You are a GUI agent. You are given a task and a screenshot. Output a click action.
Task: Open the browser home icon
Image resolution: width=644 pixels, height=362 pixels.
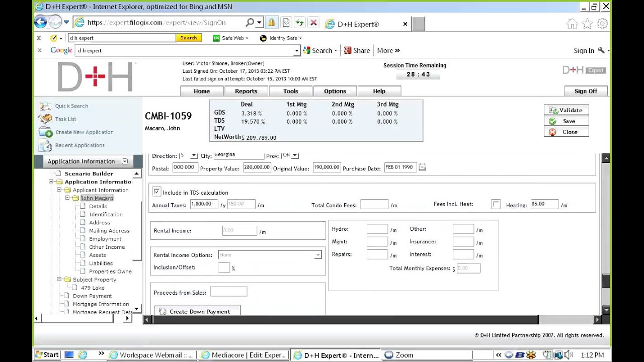[572, 24]
